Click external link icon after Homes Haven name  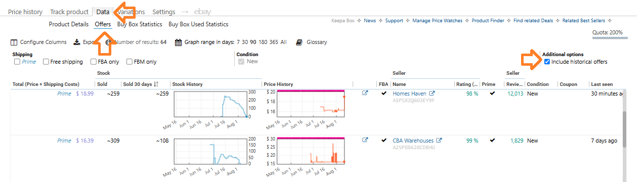[x=432, y=94]
